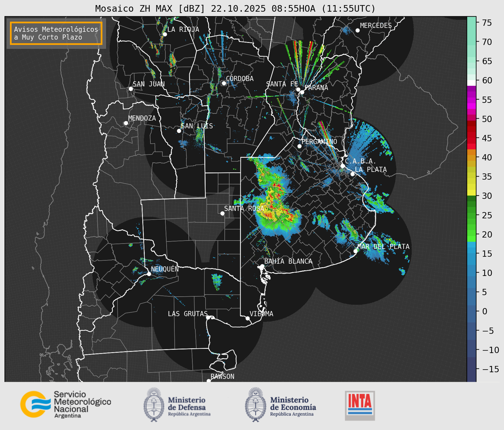Select the Mar del Plata marker dot
This screenshot has width=504, height=430.
356,251
